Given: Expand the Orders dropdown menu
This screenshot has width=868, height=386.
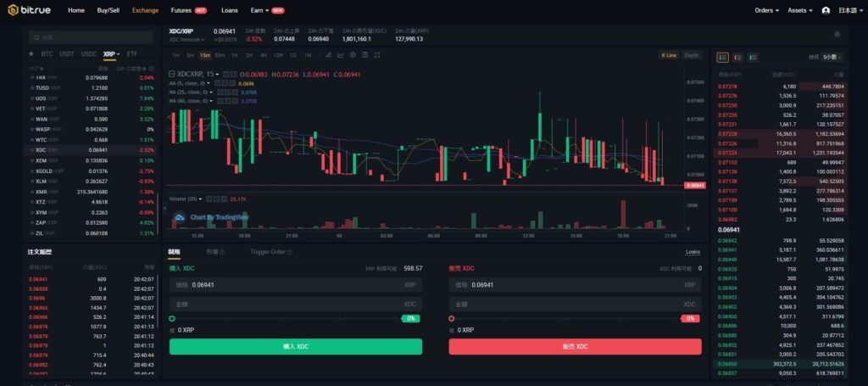Looking at the screenshot, I should pos(766,10).
